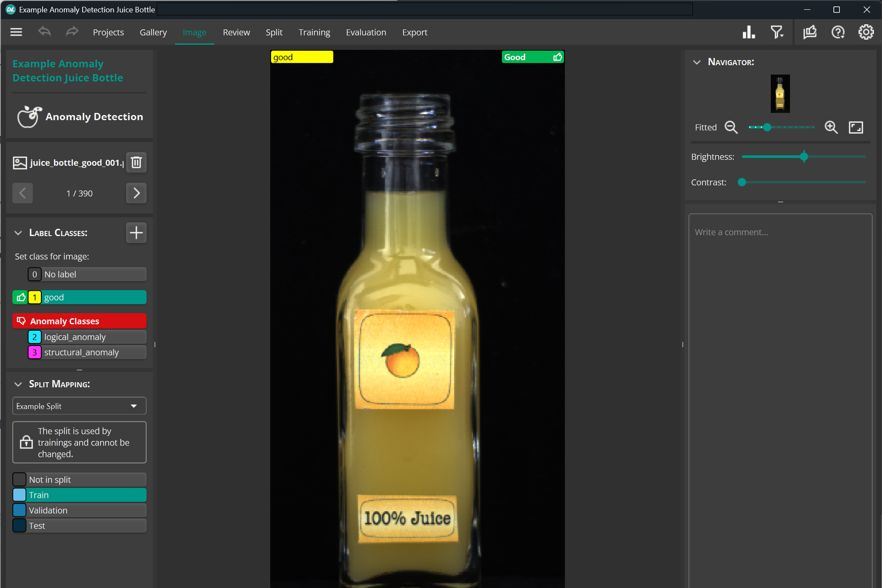Set image class to structural_anomaly
Viewport: 882px width, 588px height.
87,352
